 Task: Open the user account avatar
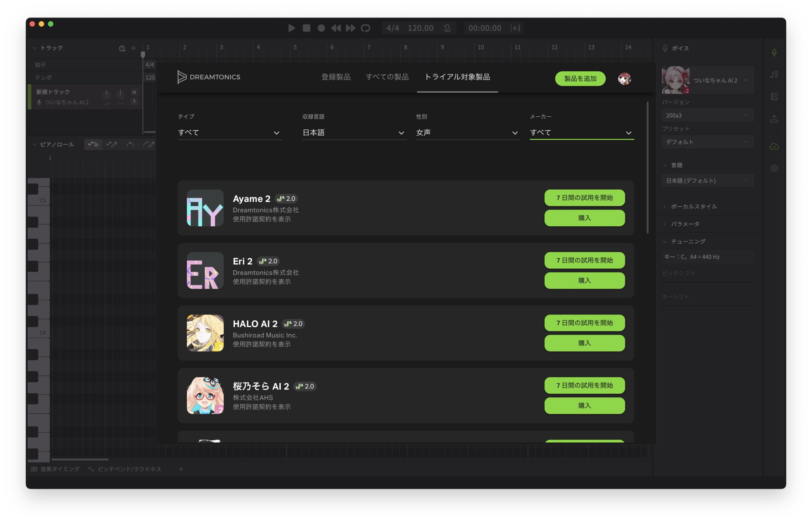625,79
